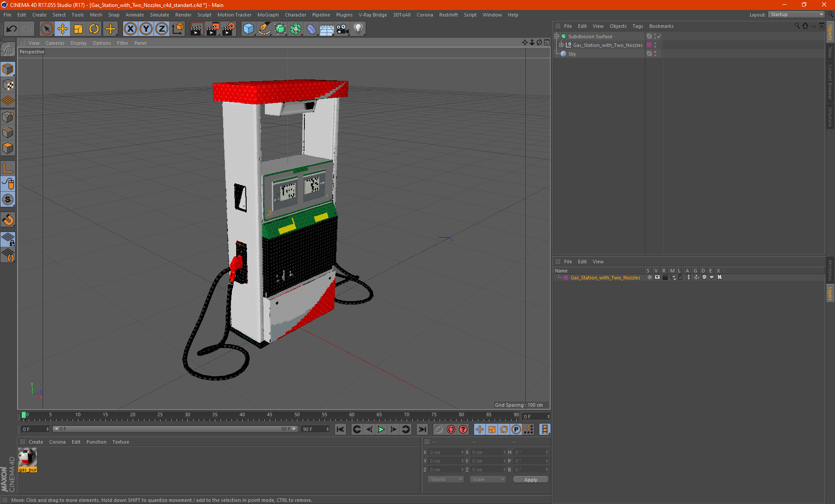Image resolution: width=835 pixels, height=504 pixels.
Task: Toggle layer visibility for Gas_Station_with_Two_Nozzles
Action: (x=657, y=277)
